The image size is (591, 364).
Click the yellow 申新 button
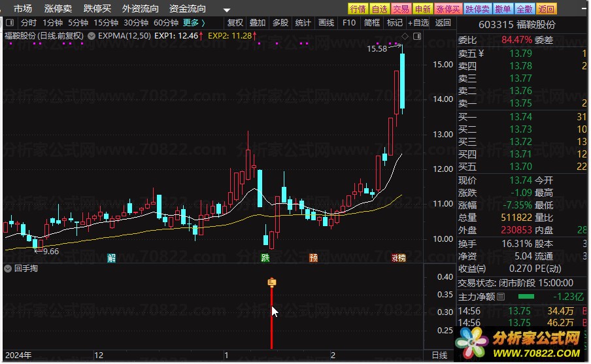coord(422,8)
